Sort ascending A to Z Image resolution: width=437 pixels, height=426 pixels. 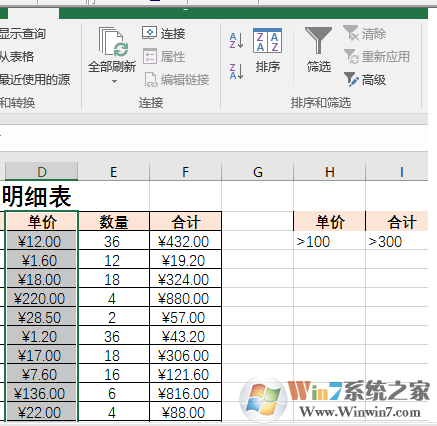point(236,40)
